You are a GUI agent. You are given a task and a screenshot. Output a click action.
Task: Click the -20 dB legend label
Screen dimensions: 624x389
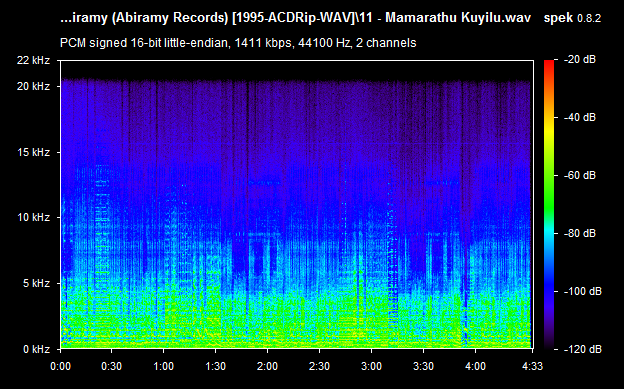tap(580, 59)
